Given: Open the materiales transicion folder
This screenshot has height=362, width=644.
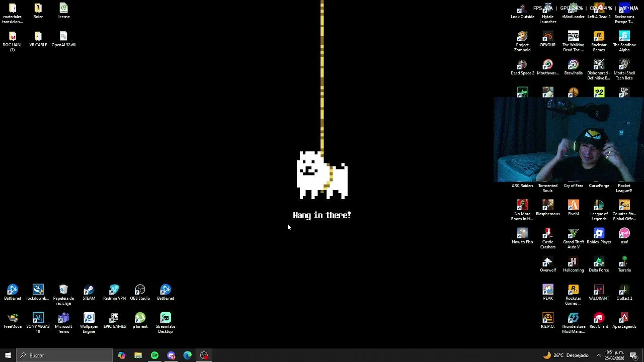Looking at the screenshot, I should point(13,13).
